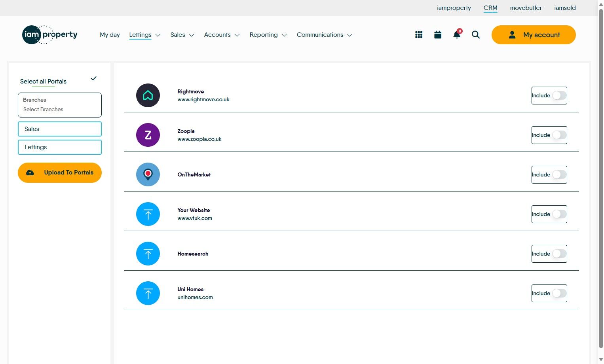The height and width of the screenshot is (364, 604).
Task: Click the search magnifier icon
Action: coord(476,35)
